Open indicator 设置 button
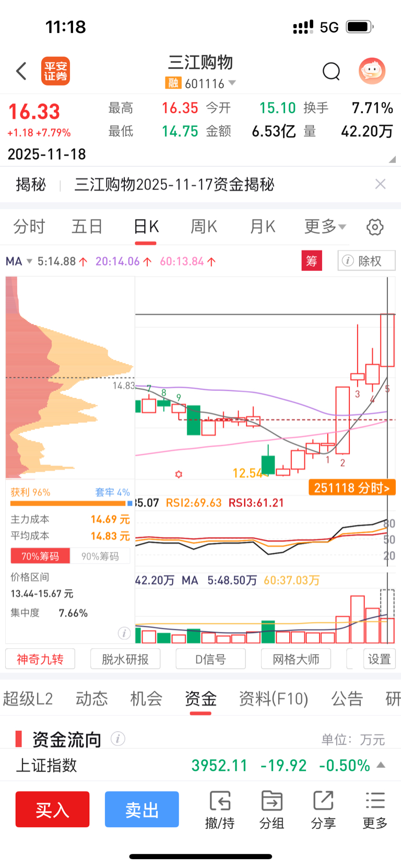This screenshot has height=868, width=401. pos(379,659)
